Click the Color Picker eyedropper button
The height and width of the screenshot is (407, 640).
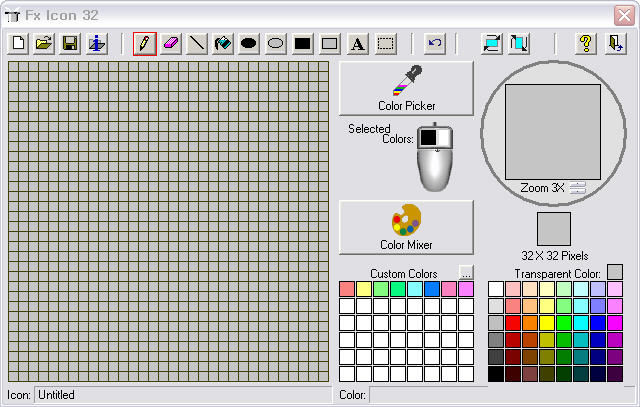(407, 89)
